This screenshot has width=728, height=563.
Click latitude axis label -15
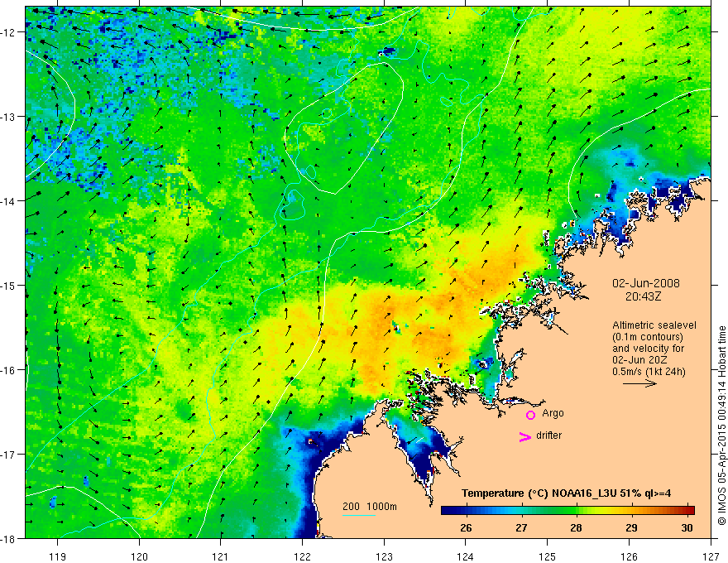click(x=8, y=285)
